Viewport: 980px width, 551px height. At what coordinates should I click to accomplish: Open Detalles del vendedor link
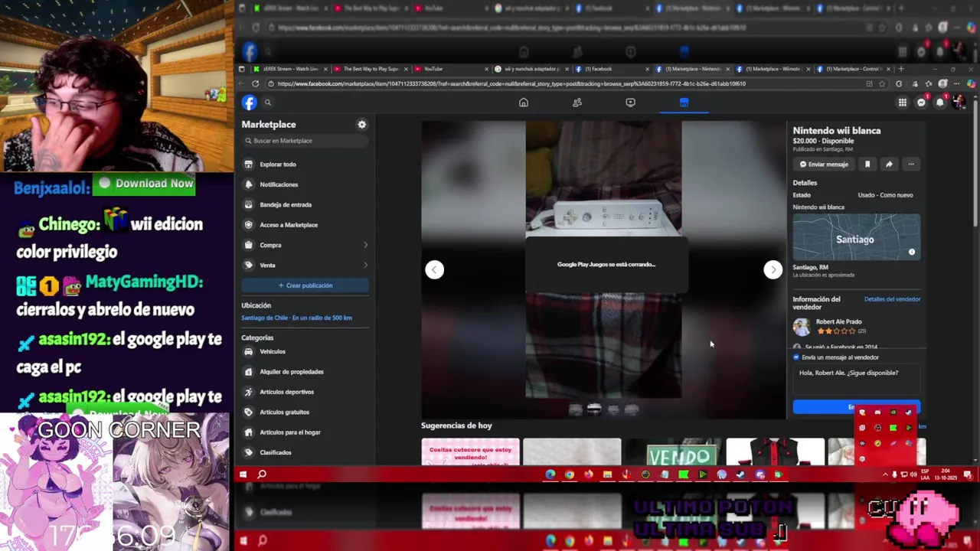892,299
